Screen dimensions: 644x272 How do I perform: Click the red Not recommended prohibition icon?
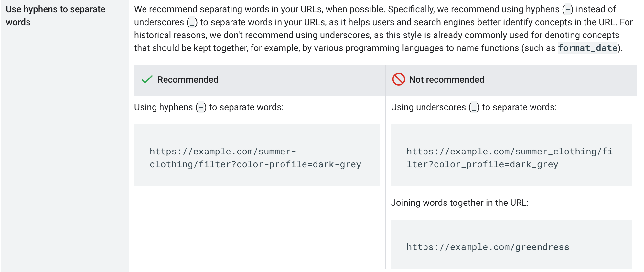pos(399,79)
